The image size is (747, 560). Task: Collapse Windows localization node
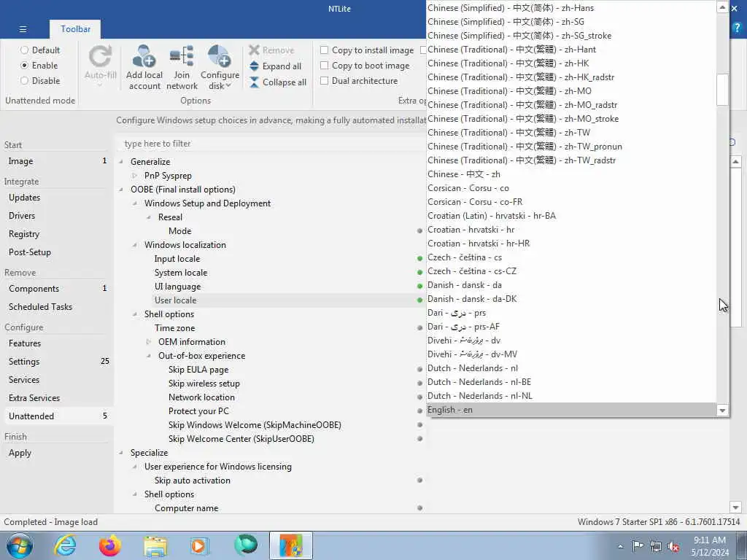[x=135, y=245]
